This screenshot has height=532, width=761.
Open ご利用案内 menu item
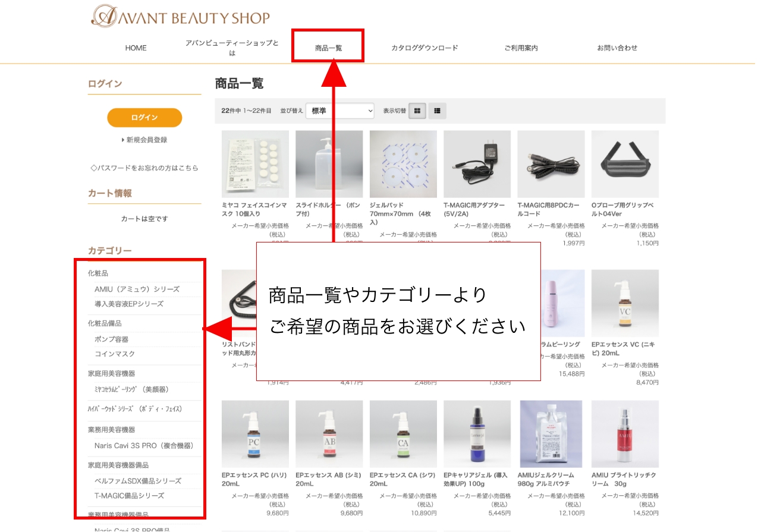[521, 48]
